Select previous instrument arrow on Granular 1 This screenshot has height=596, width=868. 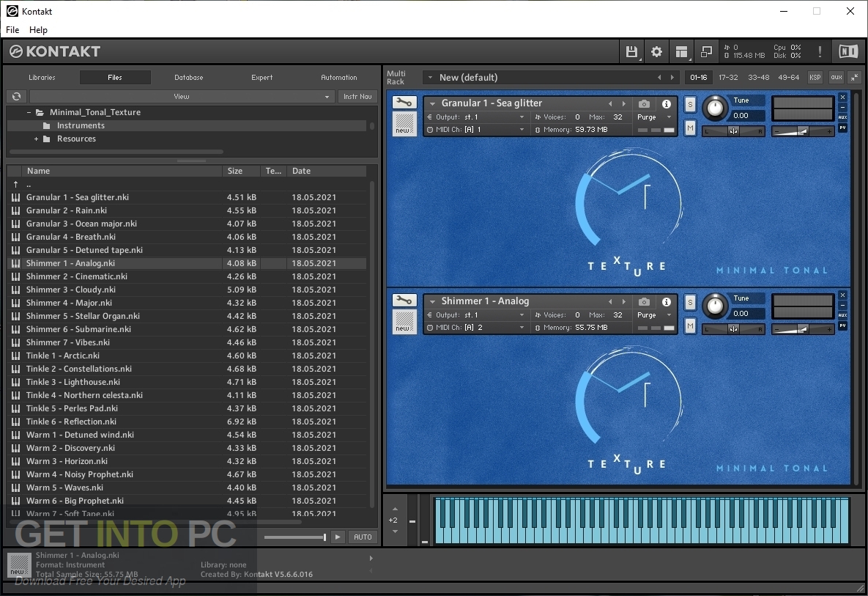(611, 103)
